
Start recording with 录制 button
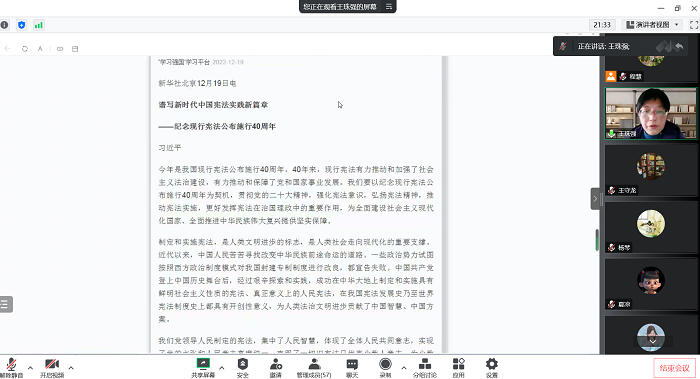pyautogui.click(x=385, y=368)
